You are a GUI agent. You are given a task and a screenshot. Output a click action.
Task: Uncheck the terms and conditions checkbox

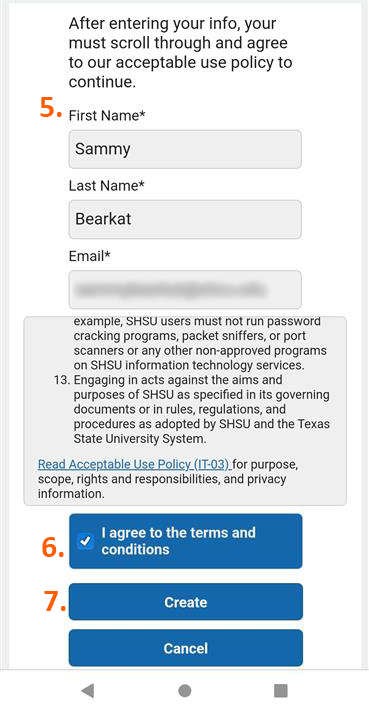pyautogui.click(x=85, y=541)
